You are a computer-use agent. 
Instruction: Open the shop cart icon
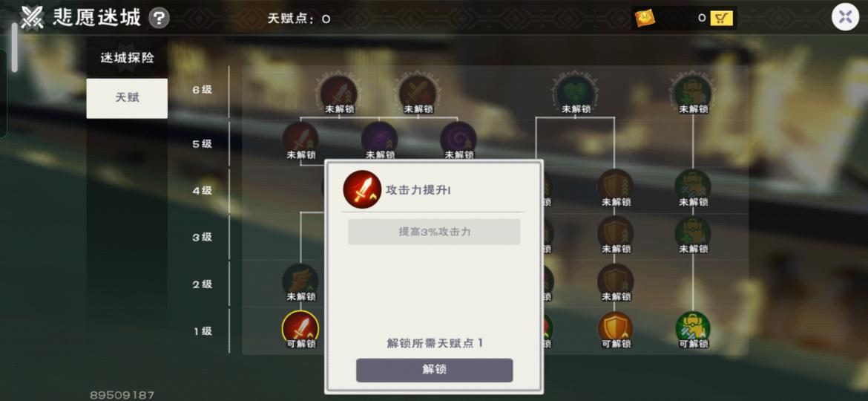(721, 19)
